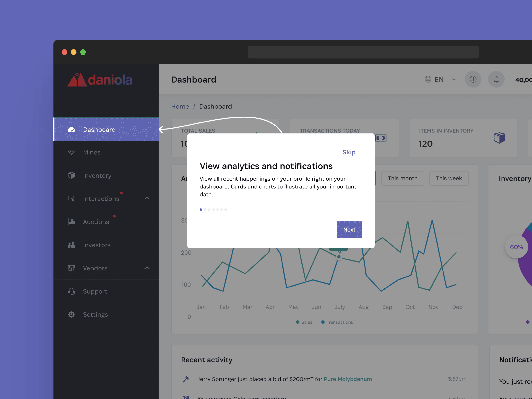532x399 pixels.
Task: Click the browser address bar
Action: point(363,52)
